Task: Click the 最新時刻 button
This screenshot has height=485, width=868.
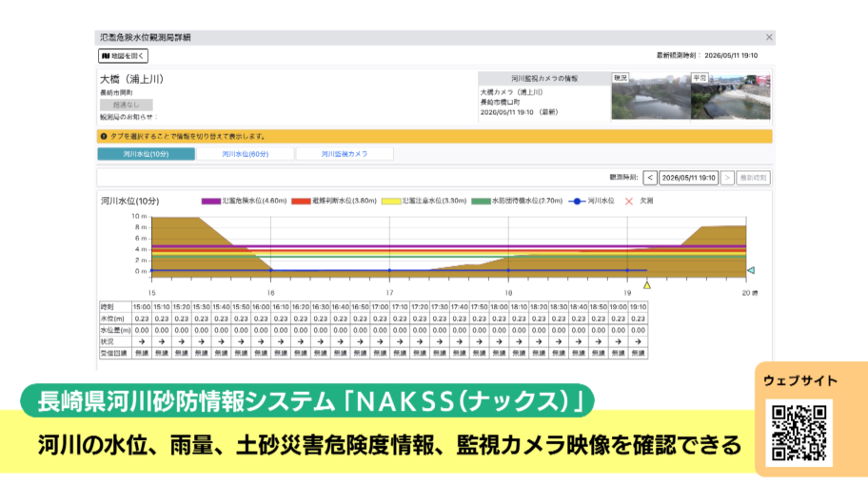Action: click(x=753, y=178)
